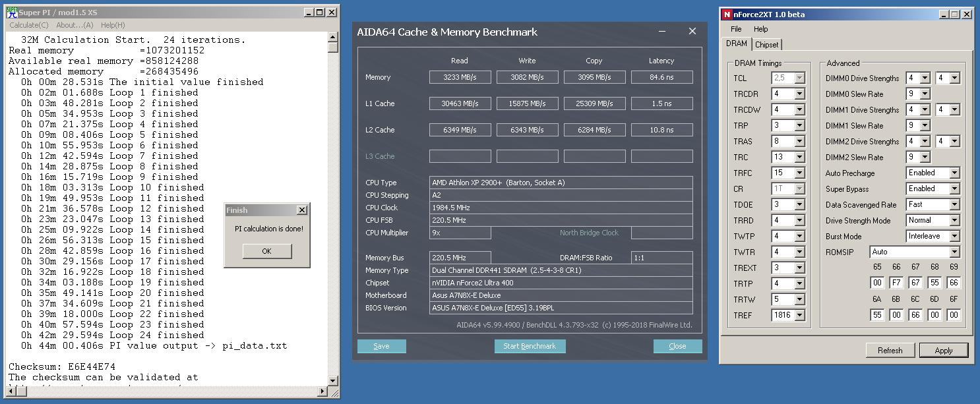The image size is (980, 404).
Task: Click OK in the Finish dialog
Action: point(266,251)
